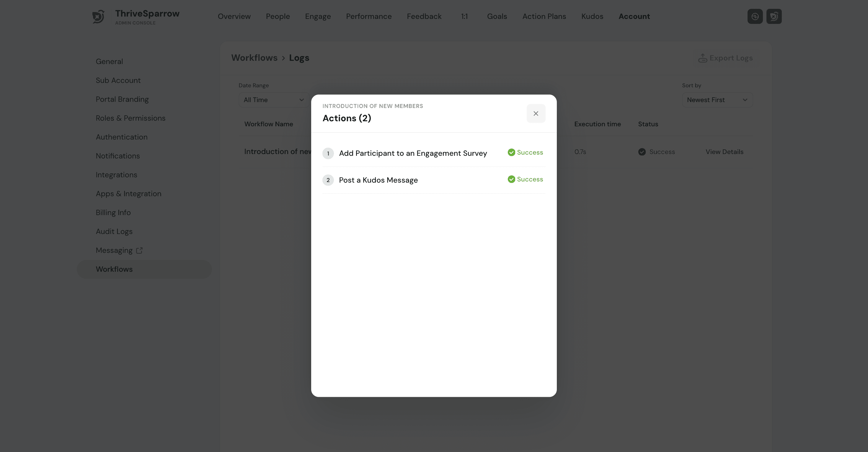868x452 pixels.
Task: Click the 0.7s execution time value
Action: 580,152
